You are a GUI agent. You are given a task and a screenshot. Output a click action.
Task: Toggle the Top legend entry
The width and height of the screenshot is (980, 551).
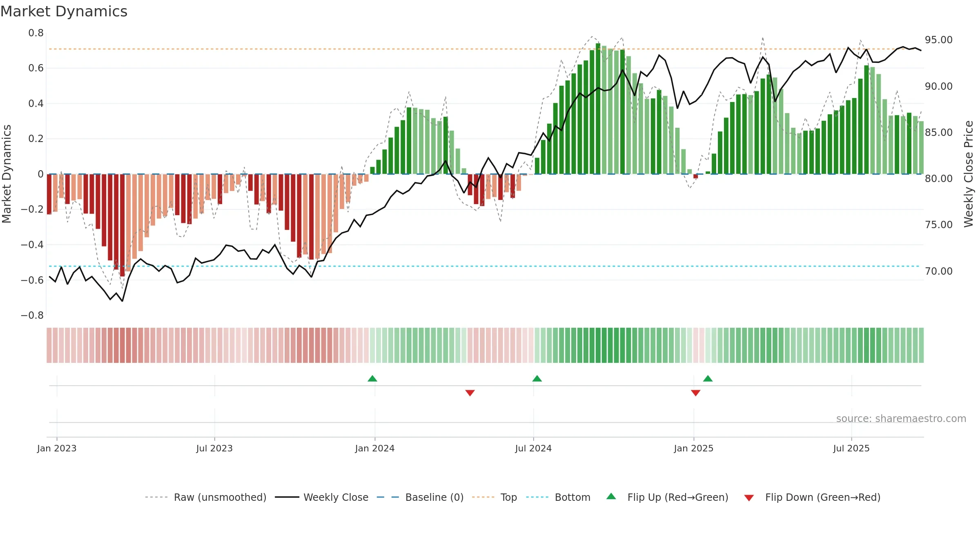[494, 497]
